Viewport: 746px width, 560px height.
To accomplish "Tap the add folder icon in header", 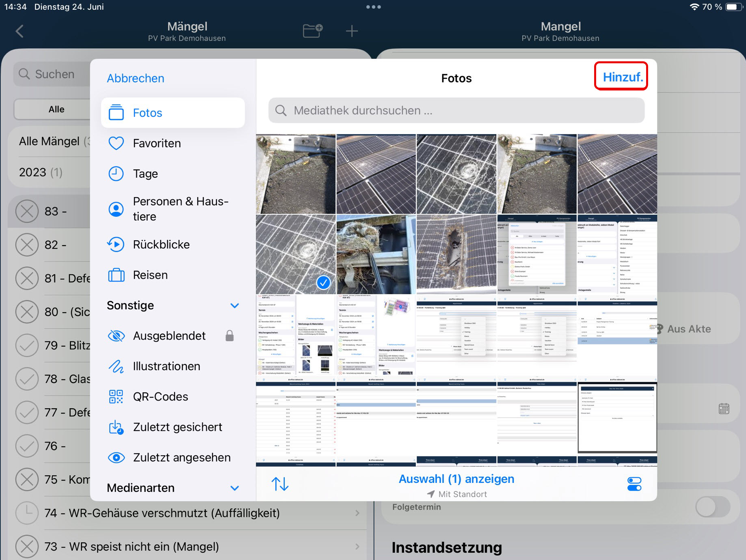I will [x=313, y=31].
